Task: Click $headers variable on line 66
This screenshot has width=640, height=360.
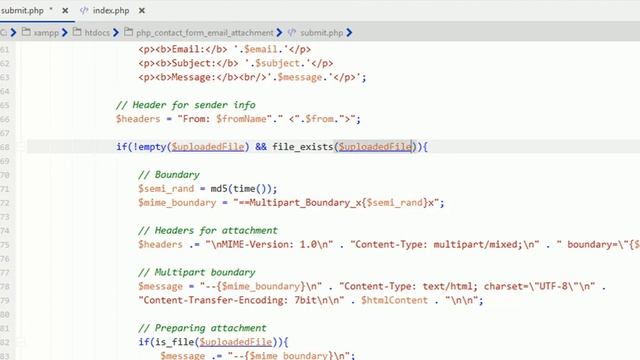Action: coord(138,119)
